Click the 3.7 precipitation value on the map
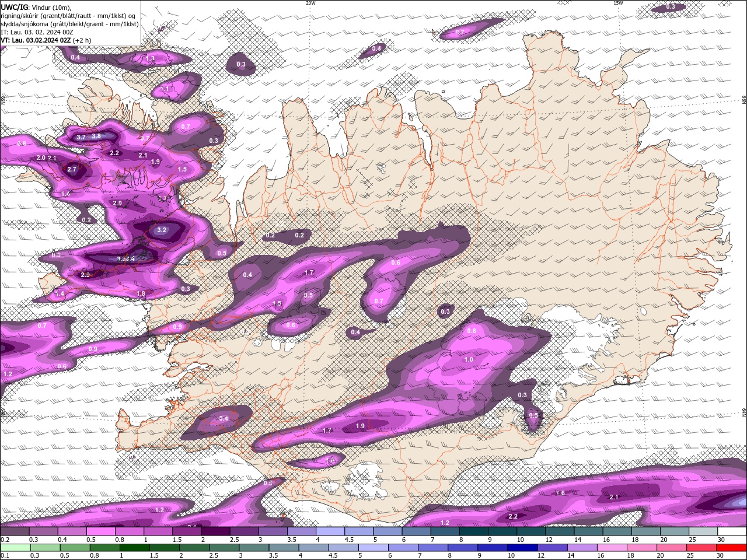 81,137
